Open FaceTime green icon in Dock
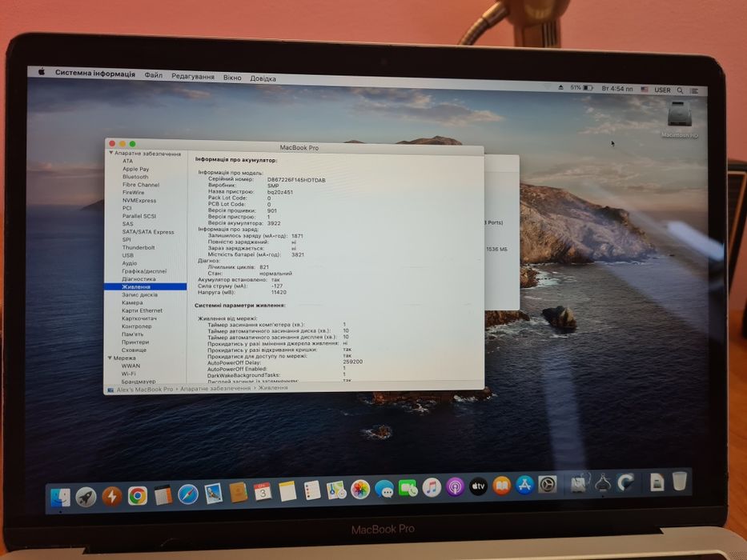The width and height of the screenshot is (747, 560). tap(408, 488)
